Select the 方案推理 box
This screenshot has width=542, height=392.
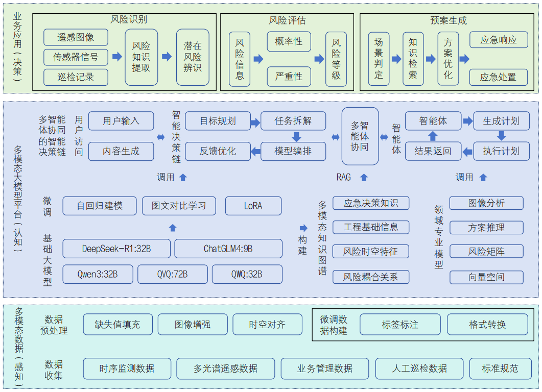(486, 228)
